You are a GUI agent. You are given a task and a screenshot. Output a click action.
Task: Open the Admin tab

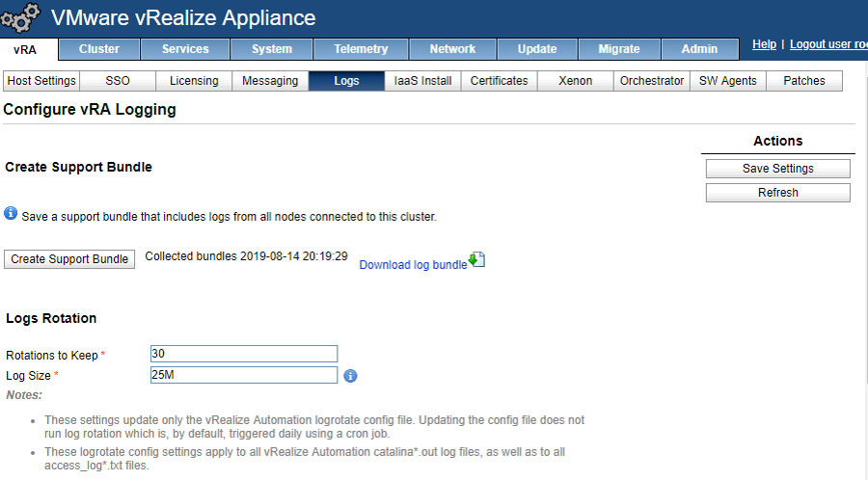pyautogui.click(x=699, y=49)
